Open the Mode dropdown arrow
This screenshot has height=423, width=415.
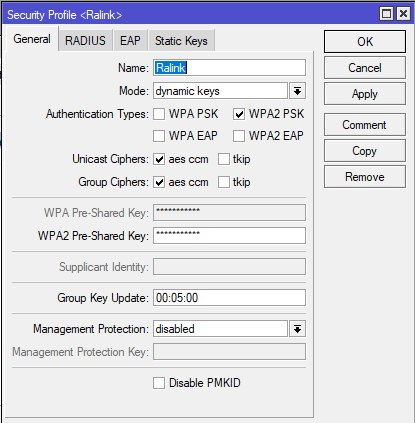[x=297, y=91]
